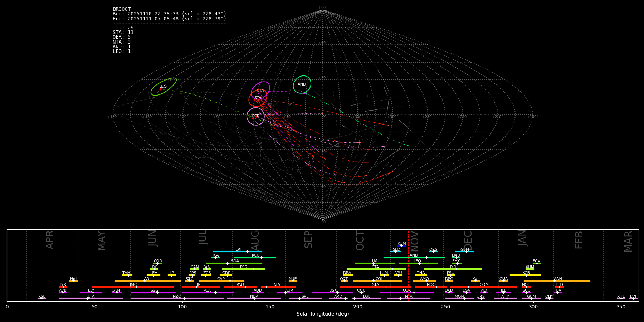Screen dimensions: 644x322
Task: Click the 'STA: 11' count in the legend
Action: tap(123, 33)
